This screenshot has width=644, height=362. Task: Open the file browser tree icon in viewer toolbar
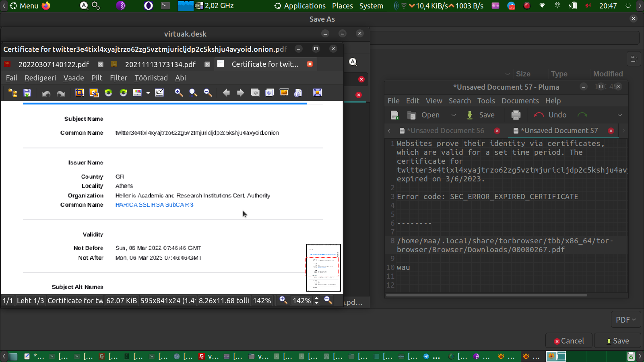(x=12, y=93)
